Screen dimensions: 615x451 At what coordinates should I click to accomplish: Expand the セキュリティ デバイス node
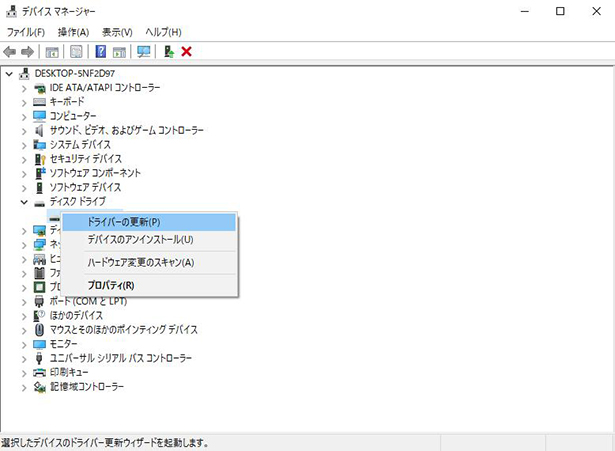24,160
